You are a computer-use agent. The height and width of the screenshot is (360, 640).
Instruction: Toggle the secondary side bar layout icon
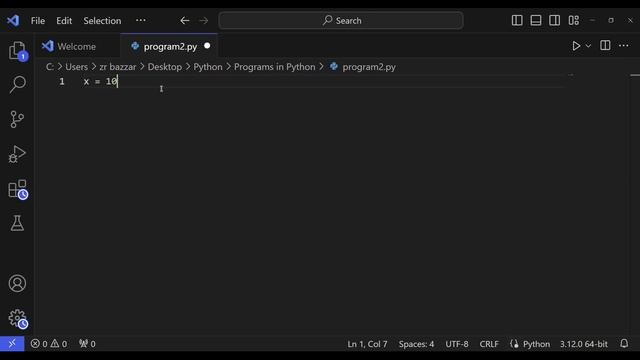tap(554, 20)
